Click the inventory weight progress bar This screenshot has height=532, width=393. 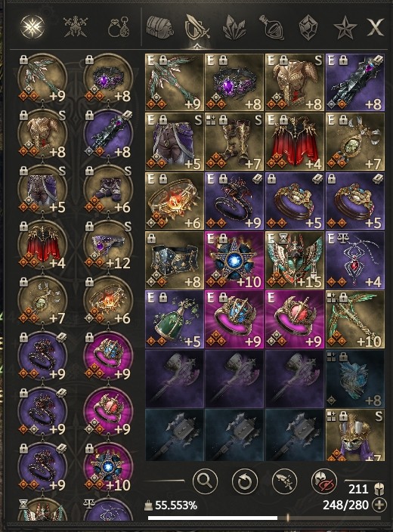[x=265, y=518]
